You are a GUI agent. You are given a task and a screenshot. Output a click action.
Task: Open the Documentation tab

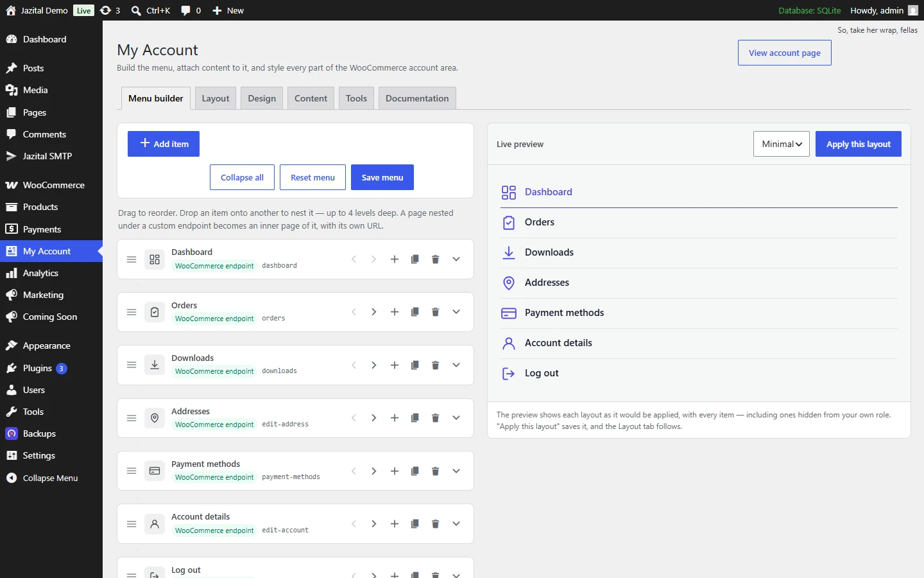coord(417,98)
